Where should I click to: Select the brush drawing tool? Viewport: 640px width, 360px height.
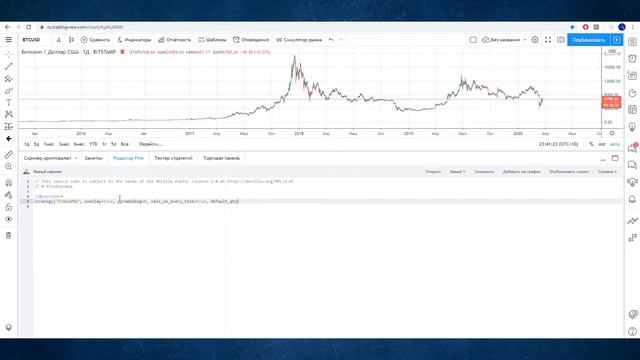pos(9,91)
